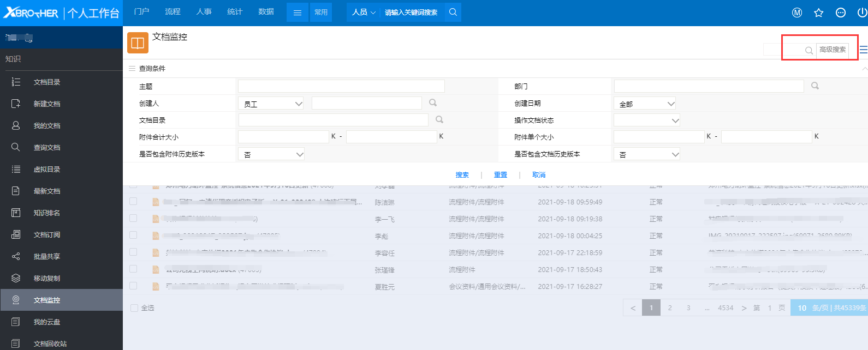Click the 文档目录 field browse icon
Viewport: 868px width, 350px height.
439,119
